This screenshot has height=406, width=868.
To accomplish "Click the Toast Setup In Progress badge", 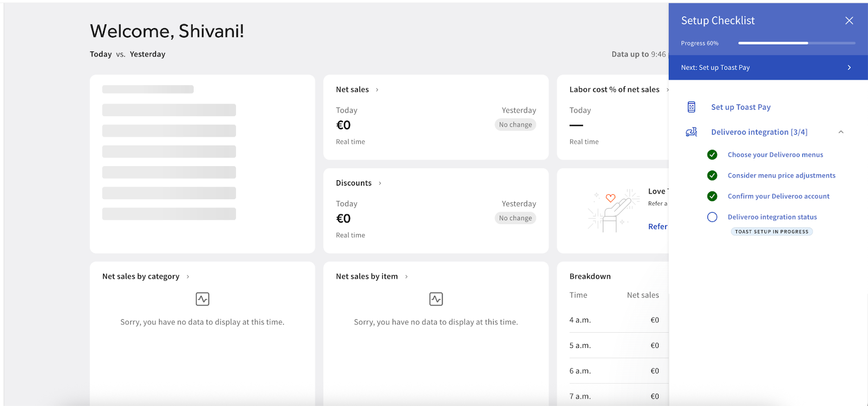I will (x=771, y=232).
